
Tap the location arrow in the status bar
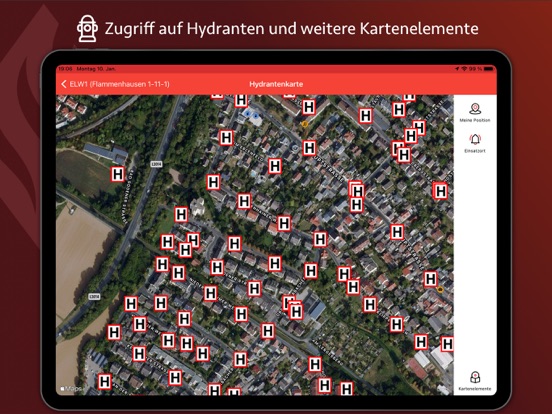pos(457,69)
